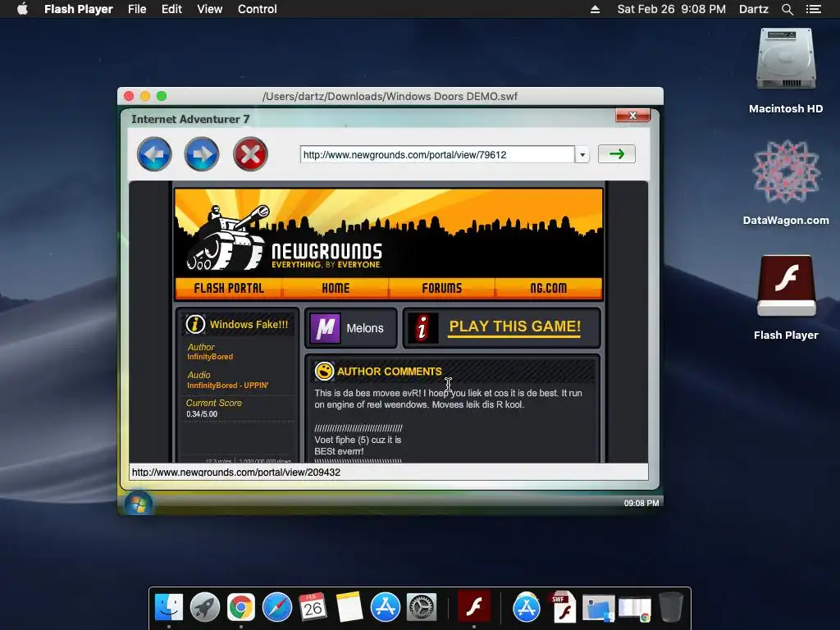
Task: Click the purple M rating icon
Action: (x=325, y=328)
